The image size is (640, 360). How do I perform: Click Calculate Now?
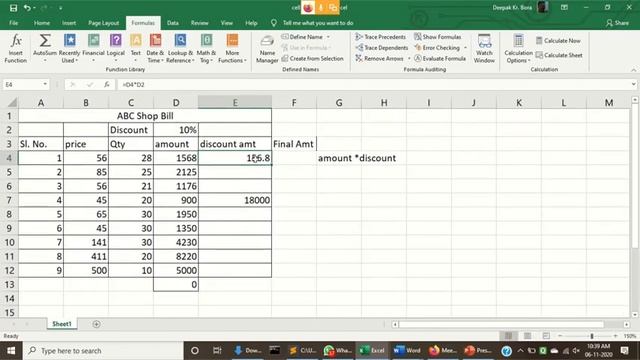pos(558,40)
